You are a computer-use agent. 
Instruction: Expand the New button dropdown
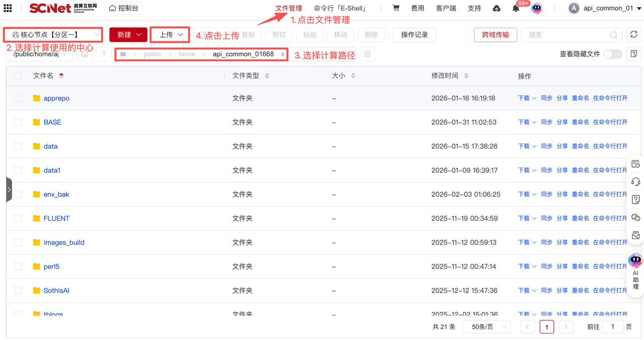(128, 35)
